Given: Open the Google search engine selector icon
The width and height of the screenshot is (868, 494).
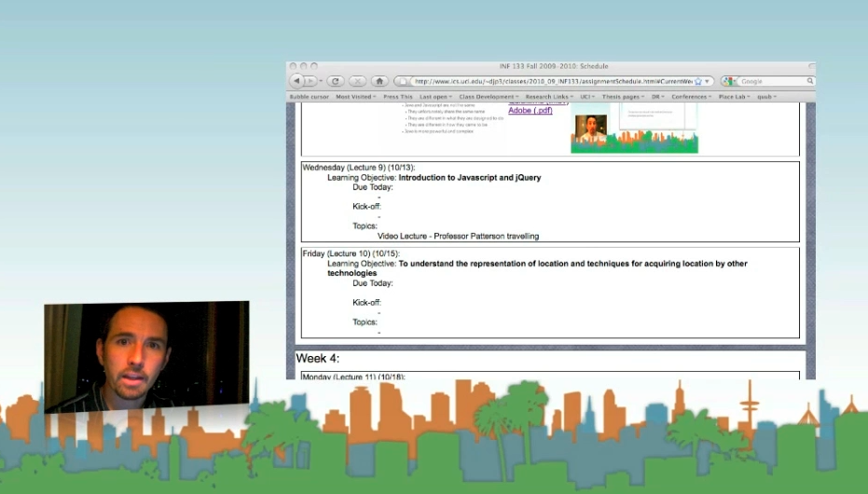Looking at the screenshot, I should 729,81.
